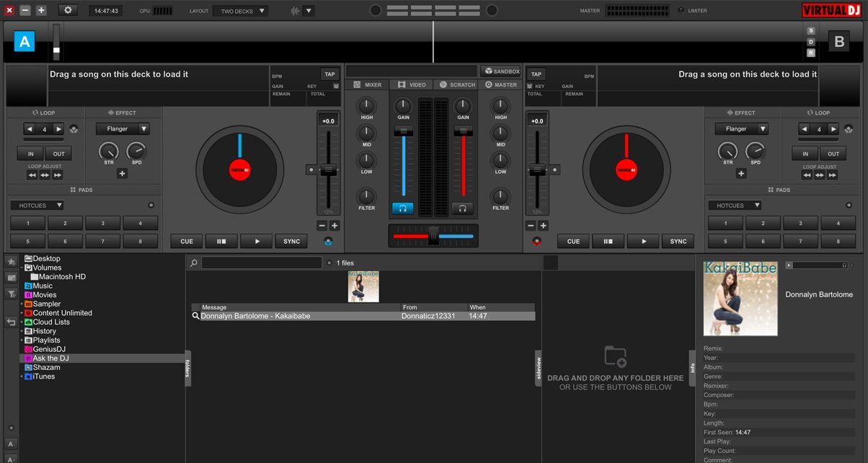Click the R rhythm view button
The height and width of the screenshot is (463, 868).
click(x=811, y=53)
